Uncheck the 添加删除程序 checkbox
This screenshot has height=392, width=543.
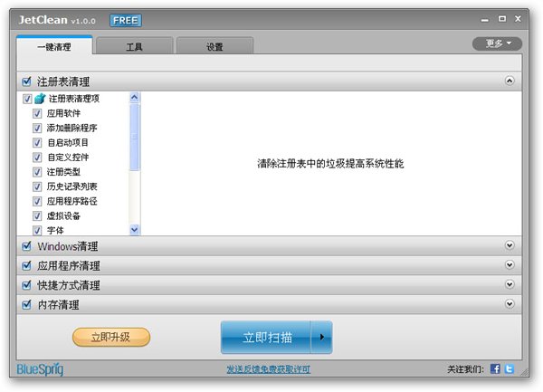click(x=37, y=129)
